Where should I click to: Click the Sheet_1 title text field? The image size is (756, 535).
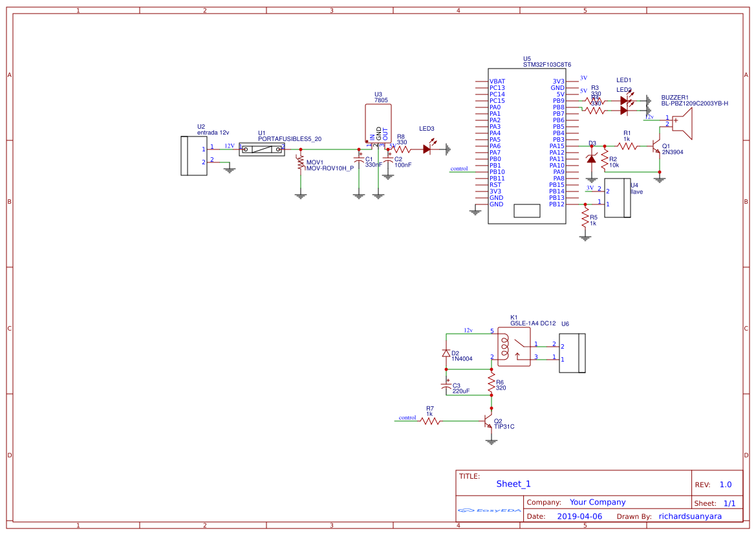[512, 483]
